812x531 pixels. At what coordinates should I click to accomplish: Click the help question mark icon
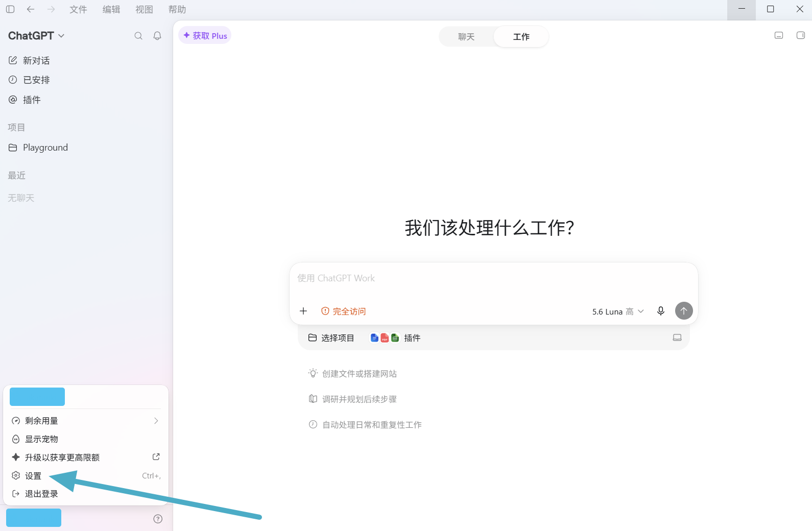[158, 519]
